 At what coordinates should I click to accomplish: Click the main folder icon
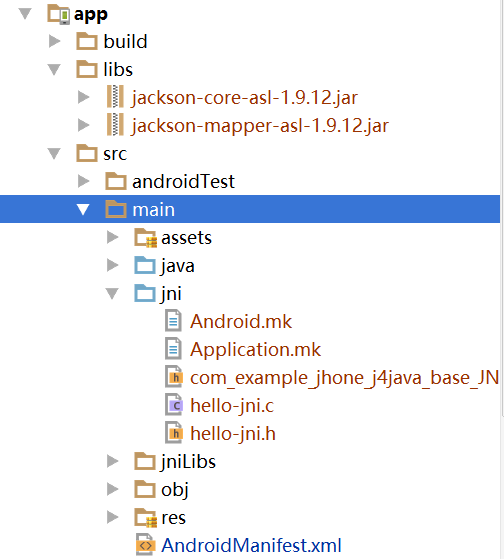tap(116, 209)
